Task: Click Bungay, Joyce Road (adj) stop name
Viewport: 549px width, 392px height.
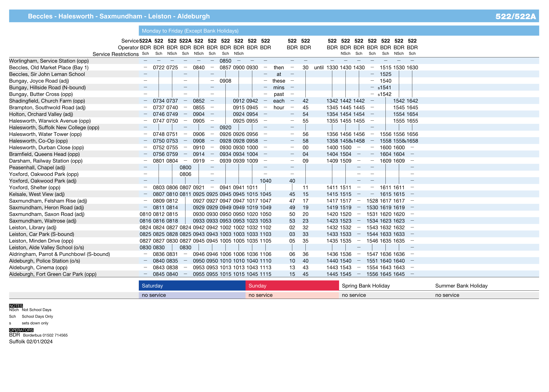Action: 39,81
